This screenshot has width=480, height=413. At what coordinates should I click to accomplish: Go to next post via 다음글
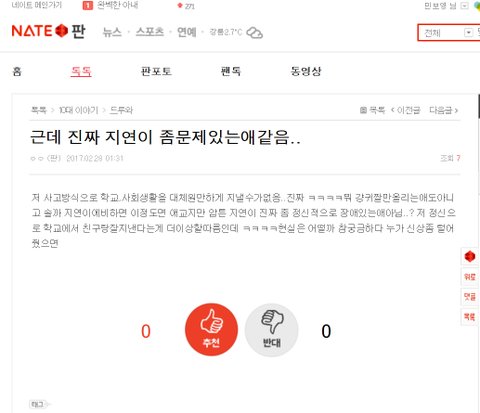point(443,110)
